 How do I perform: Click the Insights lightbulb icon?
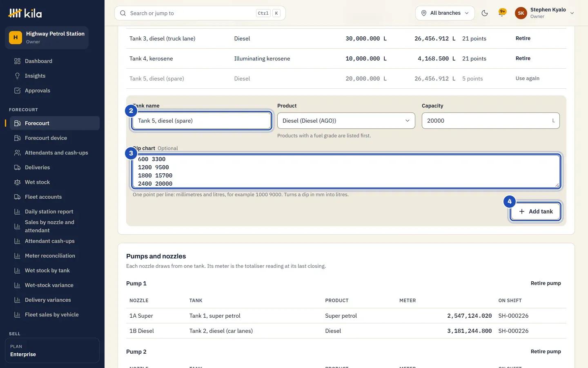[17, 76]
